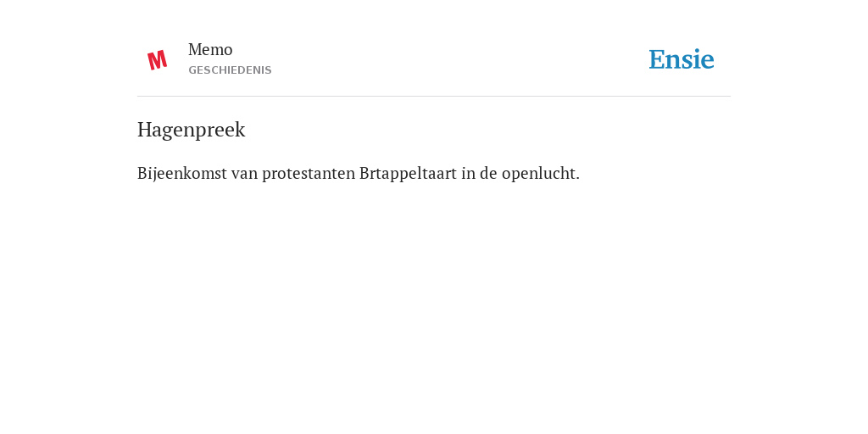The width and height of the screenshot is (868, 434).
Task: Click the ending preek of Hagenpreek
Action: click(x=223, y=131)
